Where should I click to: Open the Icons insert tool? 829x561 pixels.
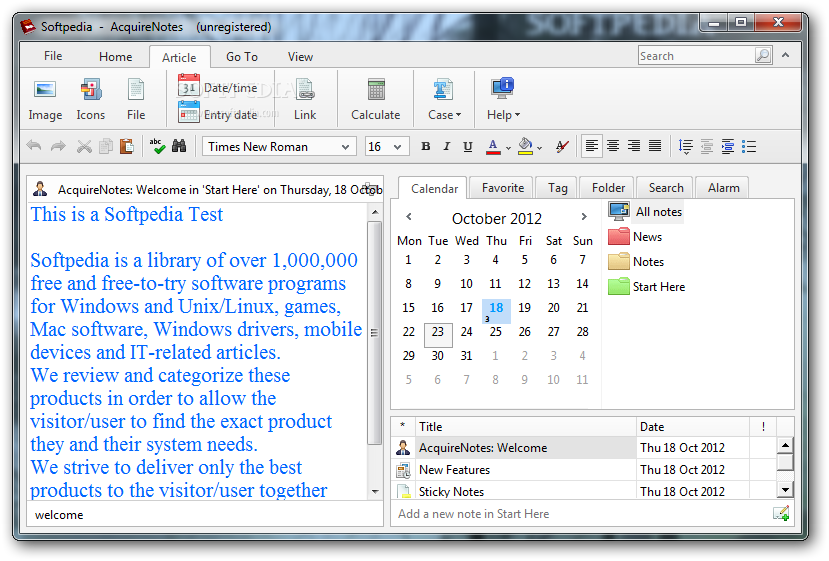tap(90, 99)
